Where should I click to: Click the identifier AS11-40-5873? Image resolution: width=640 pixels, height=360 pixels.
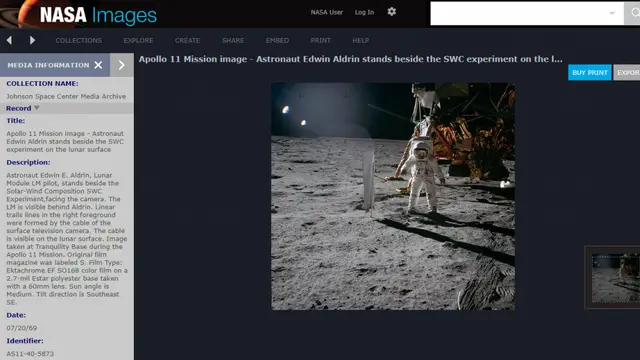[30, 353]
